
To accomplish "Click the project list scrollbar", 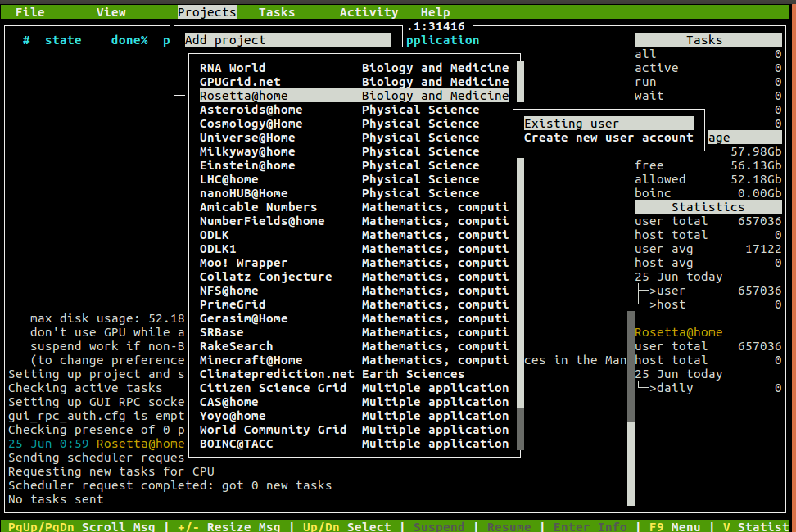I will (x=520, y=255).
